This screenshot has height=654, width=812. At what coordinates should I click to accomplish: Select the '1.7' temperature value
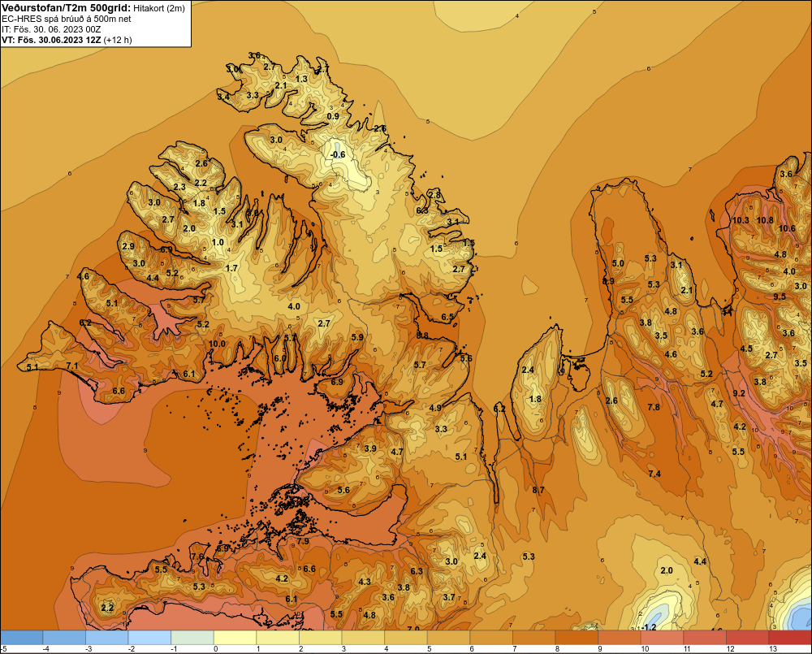[x=231, y=268]
